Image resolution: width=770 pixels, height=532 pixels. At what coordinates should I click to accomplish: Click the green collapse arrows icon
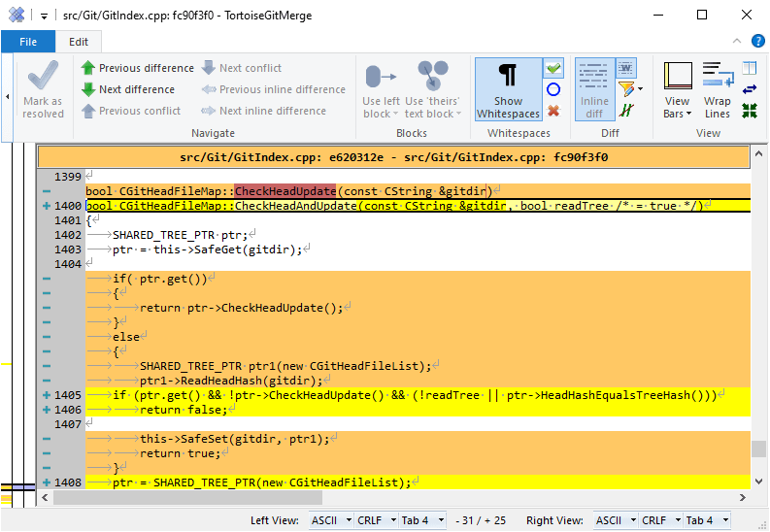[x=749, y=111]
